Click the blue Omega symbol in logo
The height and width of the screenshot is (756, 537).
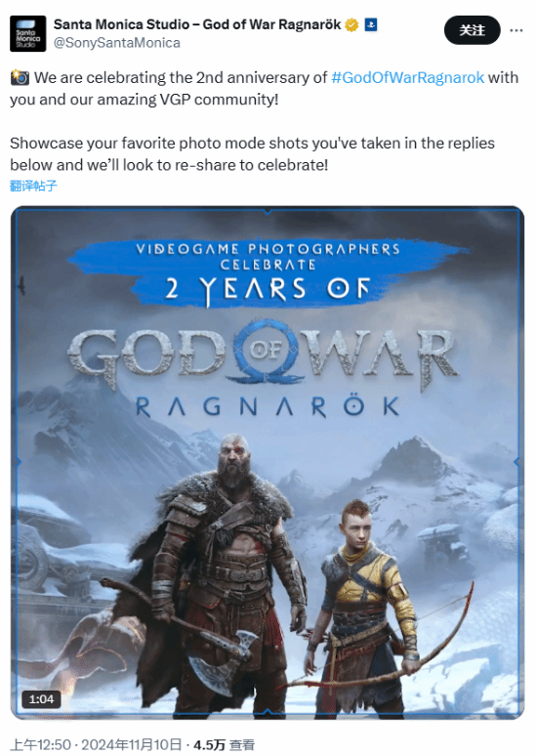[267, 351]
